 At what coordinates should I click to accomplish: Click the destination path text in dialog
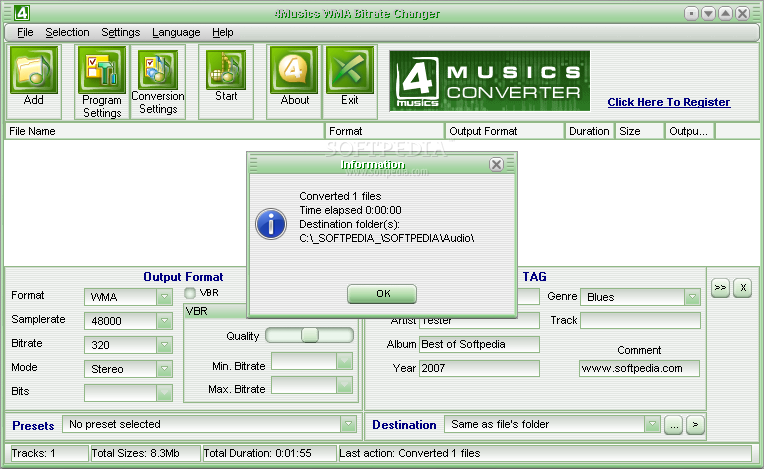(x=387, y=238)
